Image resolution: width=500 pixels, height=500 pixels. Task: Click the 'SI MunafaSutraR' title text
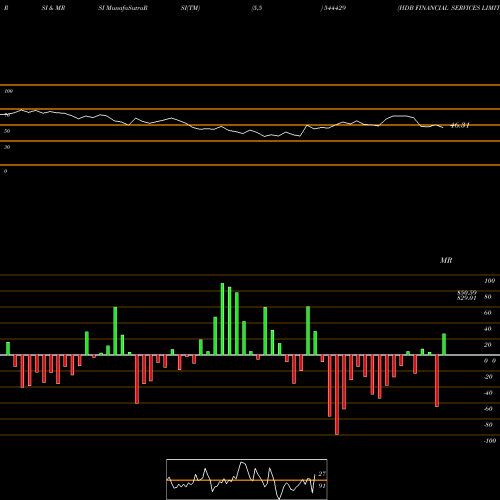click(x=123, y=8)
